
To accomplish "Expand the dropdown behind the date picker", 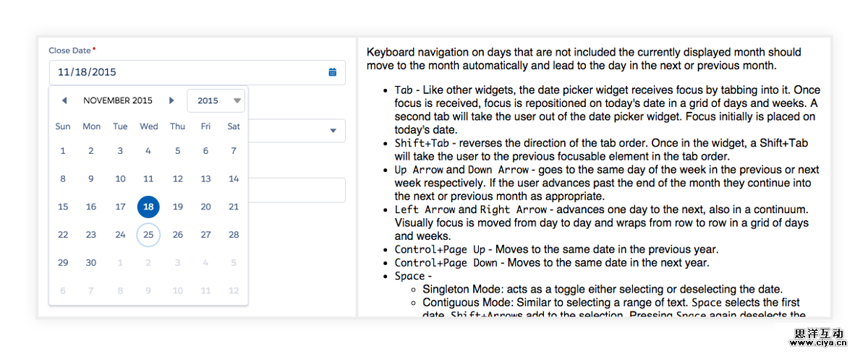I will coord(333,131).
